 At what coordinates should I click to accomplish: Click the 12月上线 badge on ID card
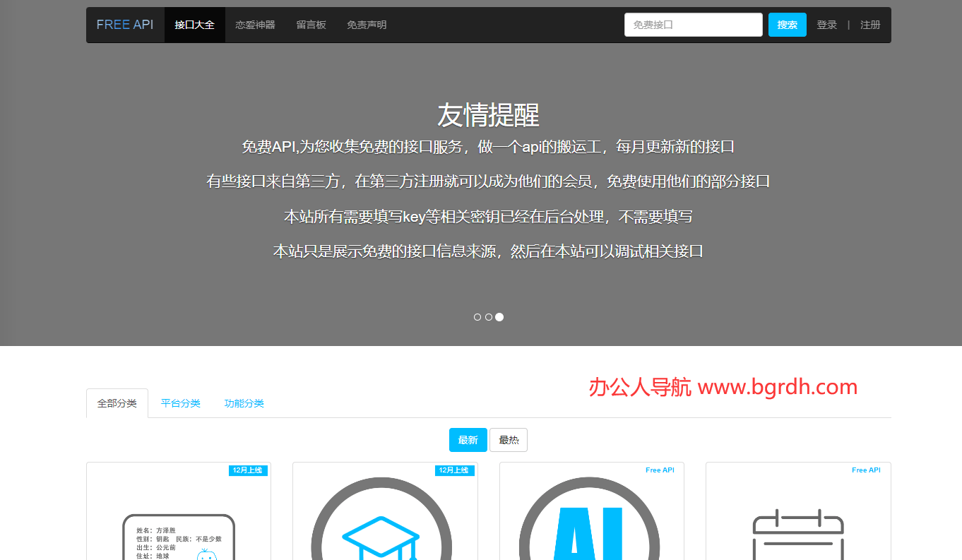[x=248, y=470]
